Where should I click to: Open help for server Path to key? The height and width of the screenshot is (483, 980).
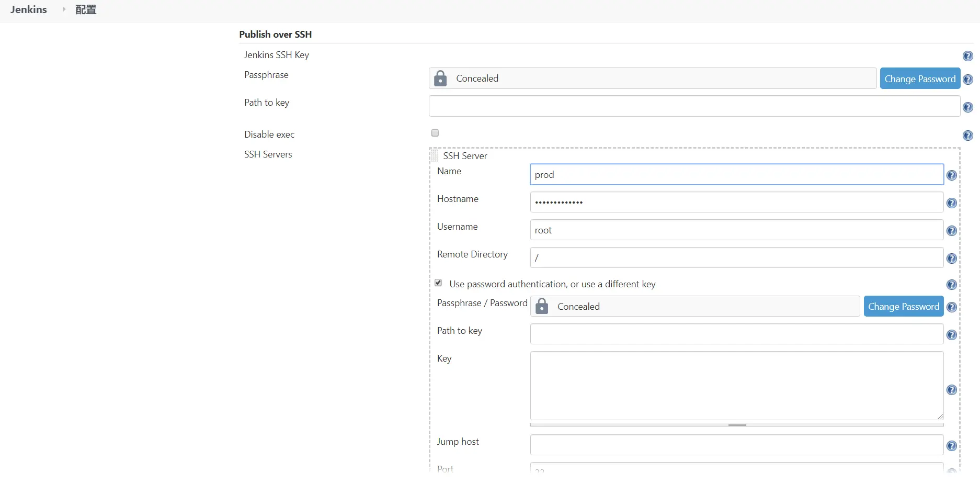[952, 335]
